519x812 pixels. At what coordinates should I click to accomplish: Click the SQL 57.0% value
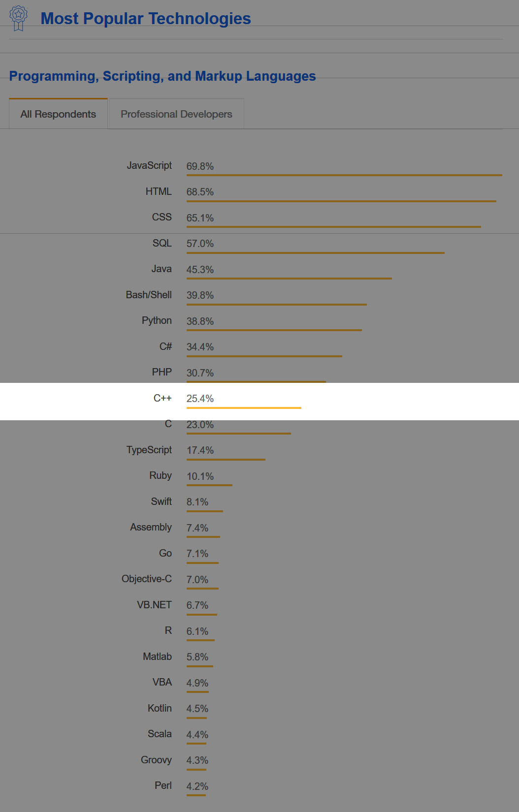(x=200, y=244)
